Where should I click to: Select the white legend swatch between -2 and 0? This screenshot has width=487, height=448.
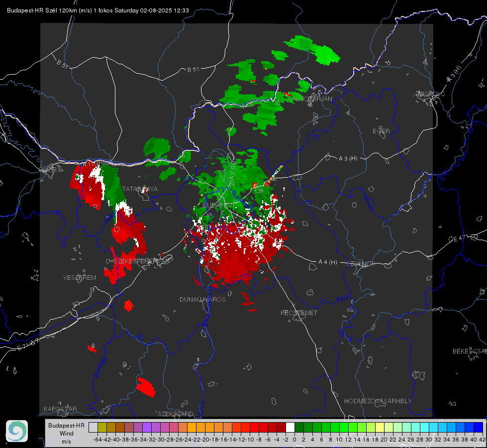tap(290, 428)
